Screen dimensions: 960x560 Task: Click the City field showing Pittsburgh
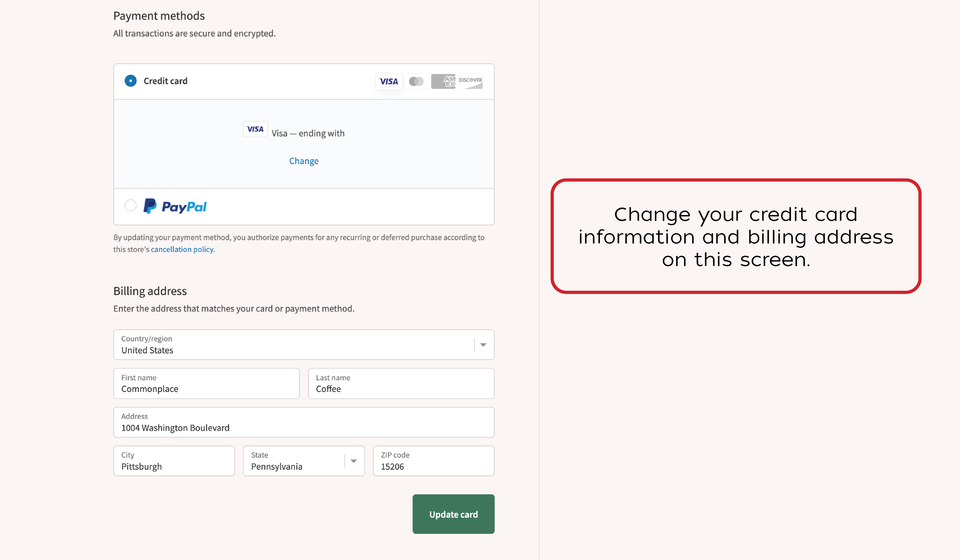[174, 461]
